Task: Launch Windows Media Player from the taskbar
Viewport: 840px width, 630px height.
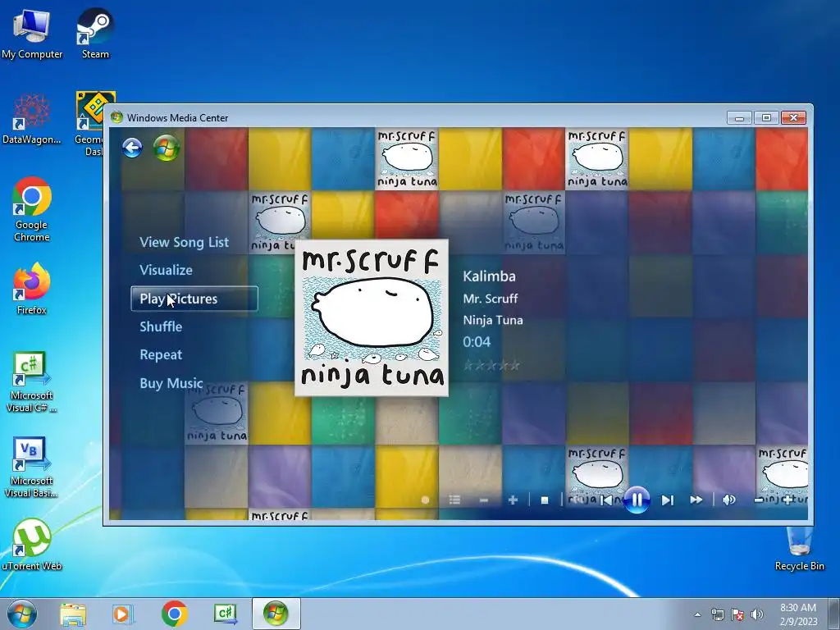Action: [x=123, y=614]
